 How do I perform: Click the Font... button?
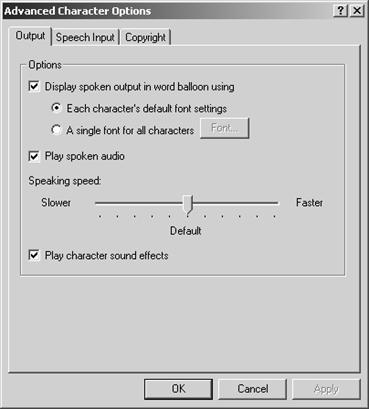coord(224,128)
